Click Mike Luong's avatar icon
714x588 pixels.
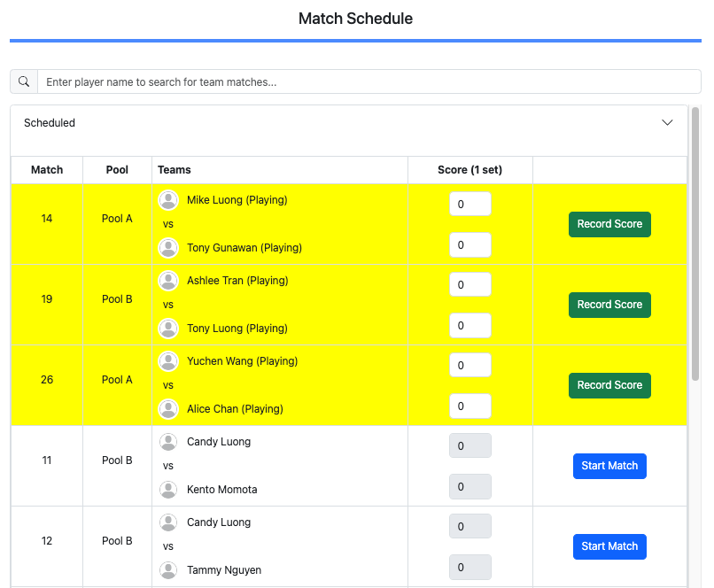pyautogui.click(x=168, y=200)
